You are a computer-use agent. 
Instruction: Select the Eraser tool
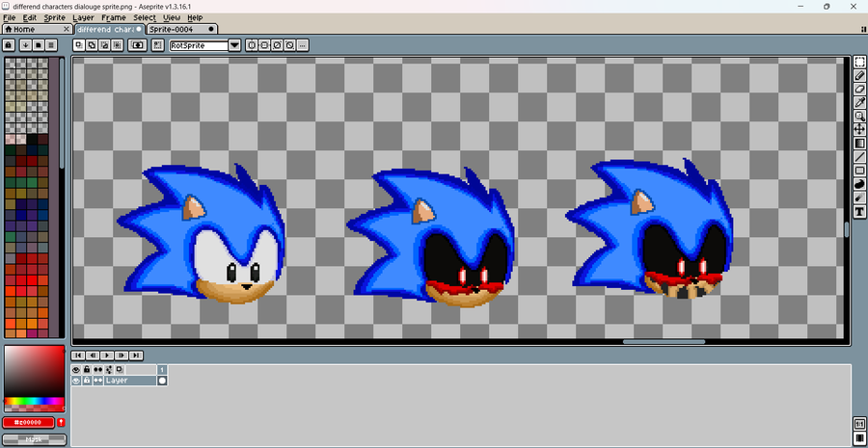tap(859, 89)
